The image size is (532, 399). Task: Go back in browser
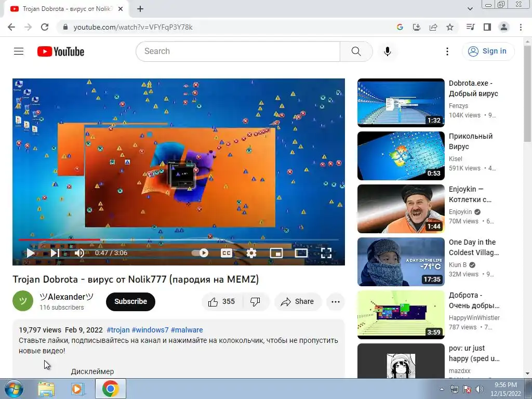coord(11,27)
